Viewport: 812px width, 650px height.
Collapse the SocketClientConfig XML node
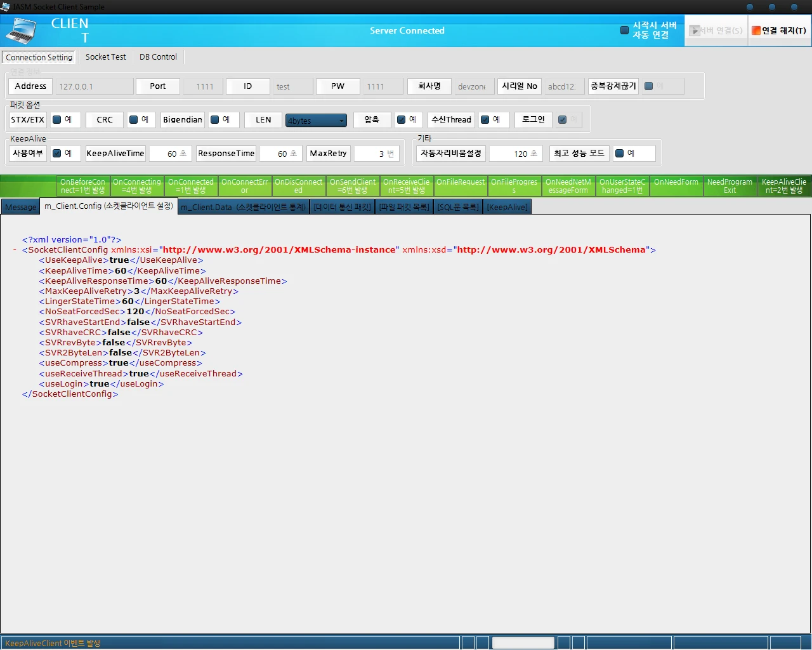(15, 250)
